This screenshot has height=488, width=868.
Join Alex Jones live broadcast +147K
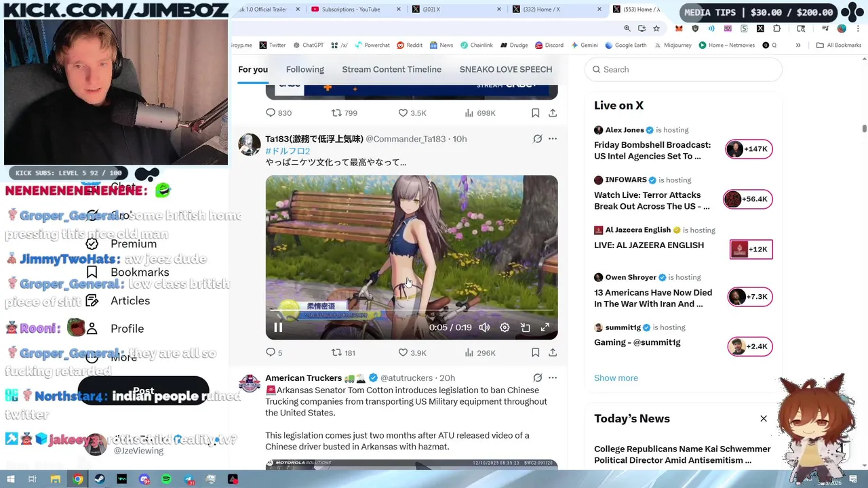749,149
